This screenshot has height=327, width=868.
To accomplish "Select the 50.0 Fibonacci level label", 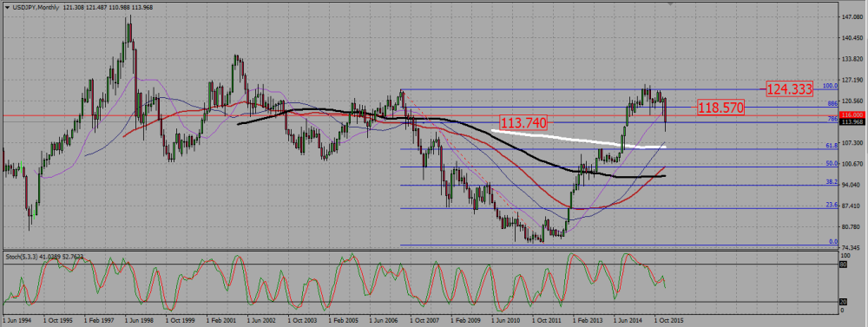I will click(x=831, y=164).
